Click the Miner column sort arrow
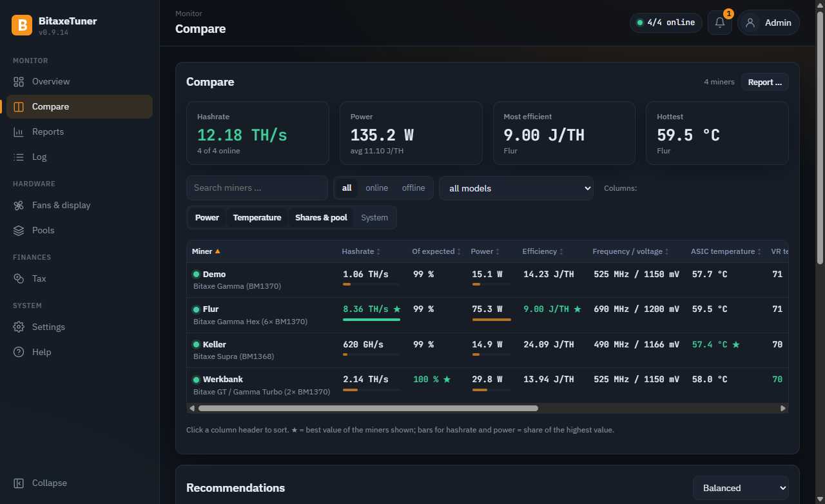This screenshot has height=504, width=825. click(217, 251)
